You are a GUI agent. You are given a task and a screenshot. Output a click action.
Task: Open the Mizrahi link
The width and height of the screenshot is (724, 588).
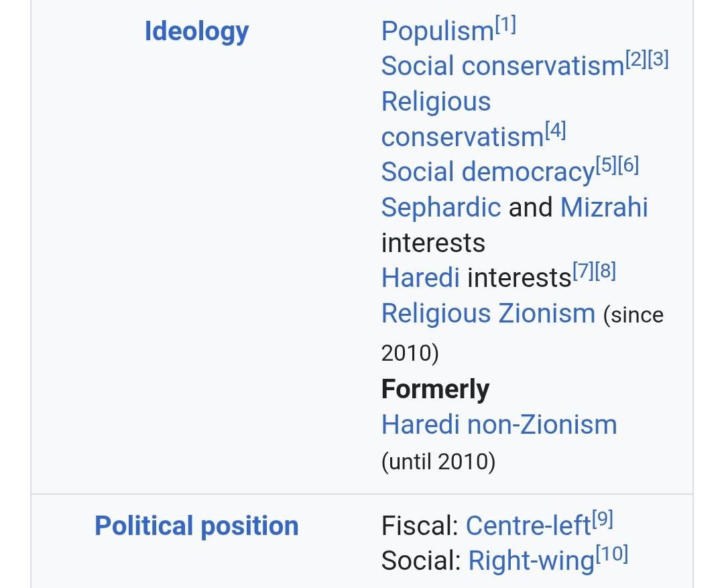[603, 207]
